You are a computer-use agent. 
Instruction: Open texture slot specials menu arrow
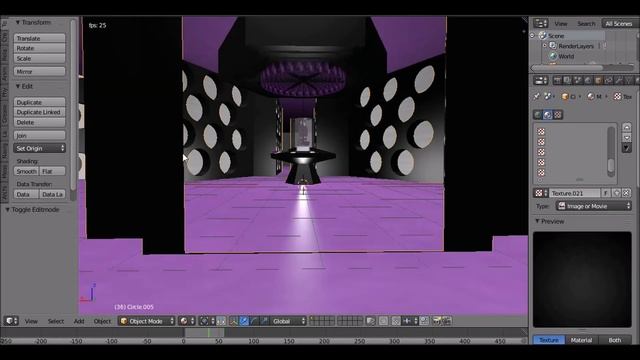tap(627, 148)
